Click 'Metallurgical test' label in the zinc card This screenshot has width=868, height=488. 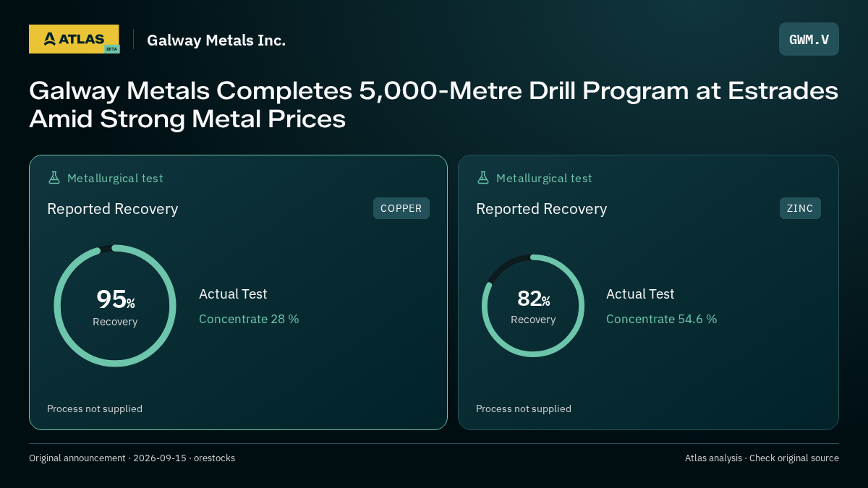click(x=544, y=178)
